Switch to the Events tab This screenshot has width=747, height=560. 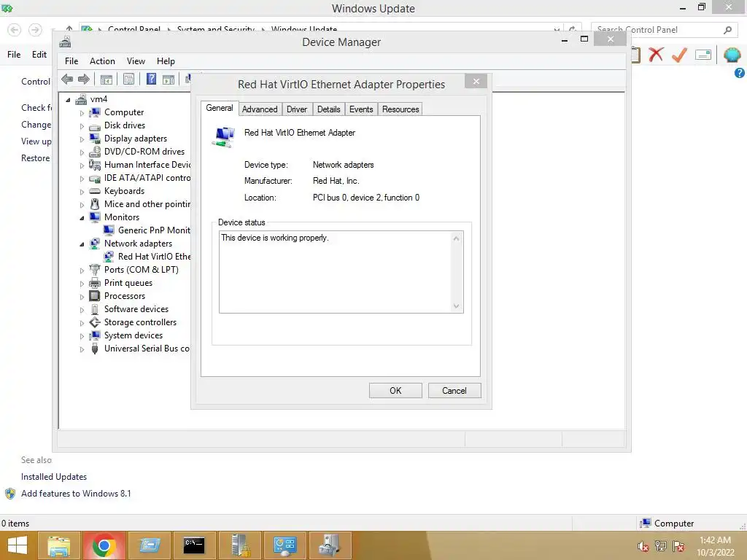click(x=361, y=109)
